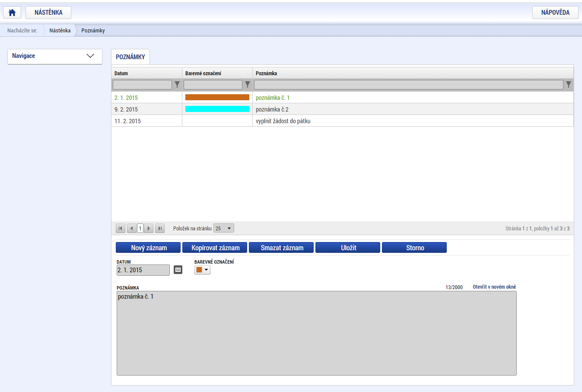Open calendar picker next to Datum field
582x392 pixels.
pyautogui.click(x=178, y=270)
